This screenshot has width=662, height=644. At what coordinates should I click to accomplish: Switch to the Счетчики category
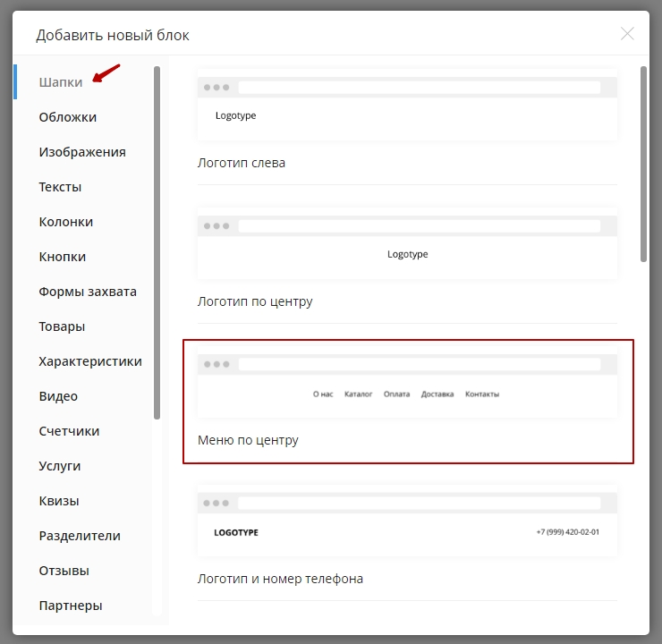pos(69,431)
